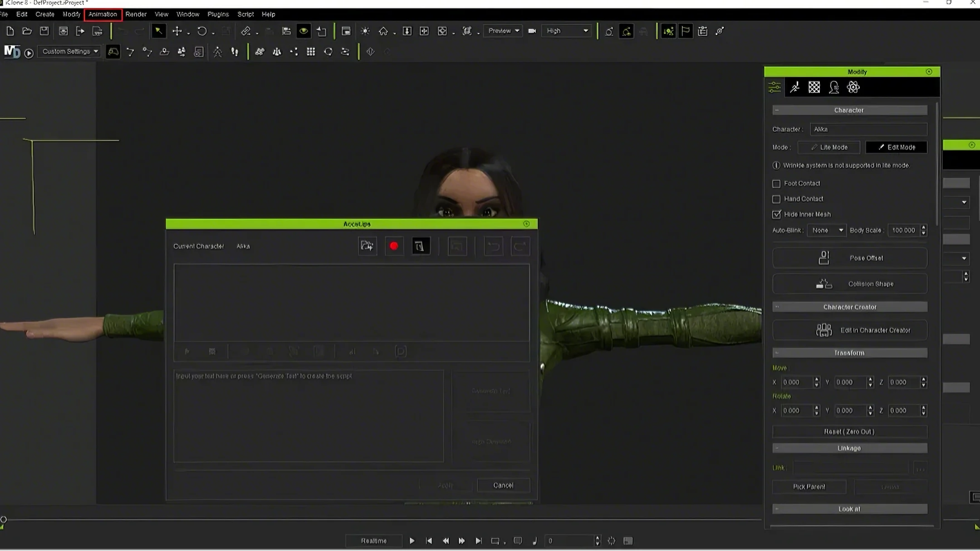Enable the Hand Contact checkbox
Screen dimensions: 980x551
(x=776, y=199)
